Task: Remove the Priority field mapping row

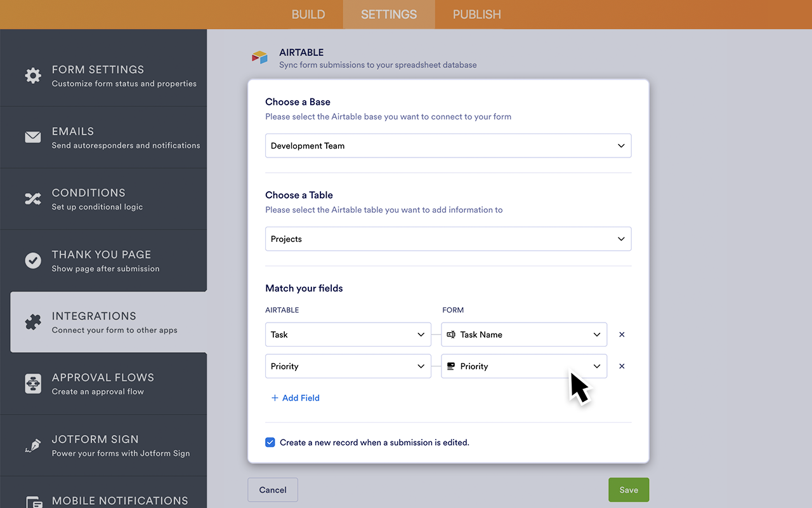Action: 622,366
